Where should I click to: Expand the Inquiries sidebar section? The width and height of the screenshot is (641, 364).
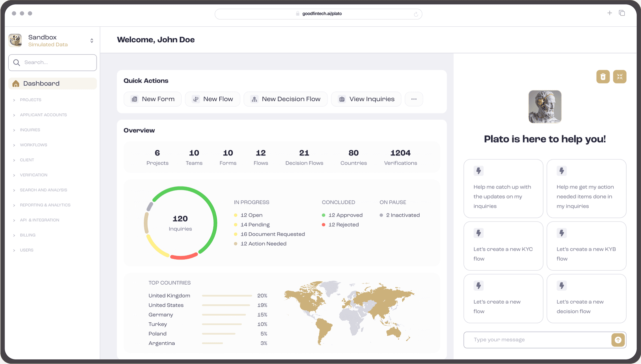[30, 130]
